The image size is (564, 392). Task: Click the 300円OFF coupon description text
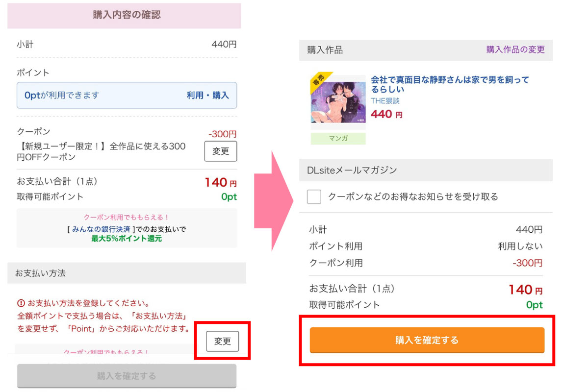pyautogui.click(x=101, y=152)
